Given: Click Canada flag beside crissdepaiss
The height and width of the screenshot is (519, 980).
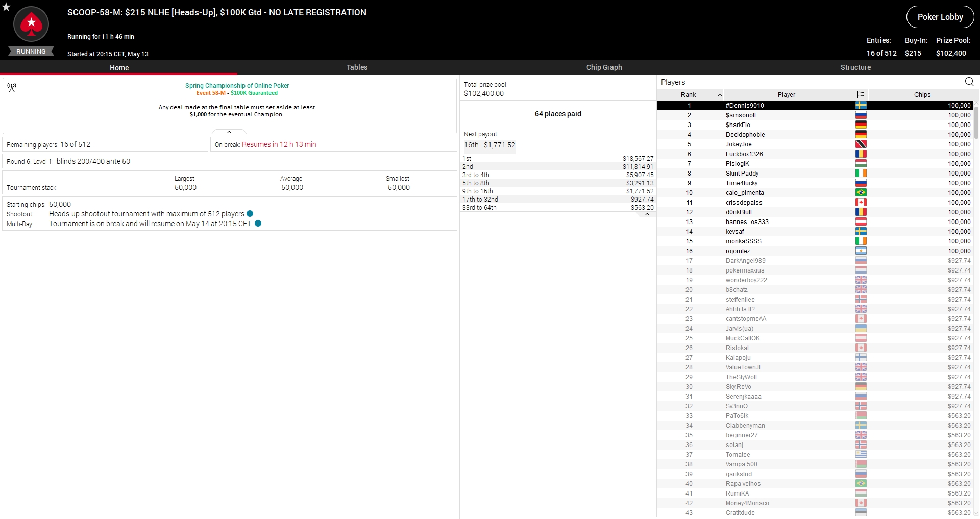Looking at the screenshot, I should pos(861,203).
